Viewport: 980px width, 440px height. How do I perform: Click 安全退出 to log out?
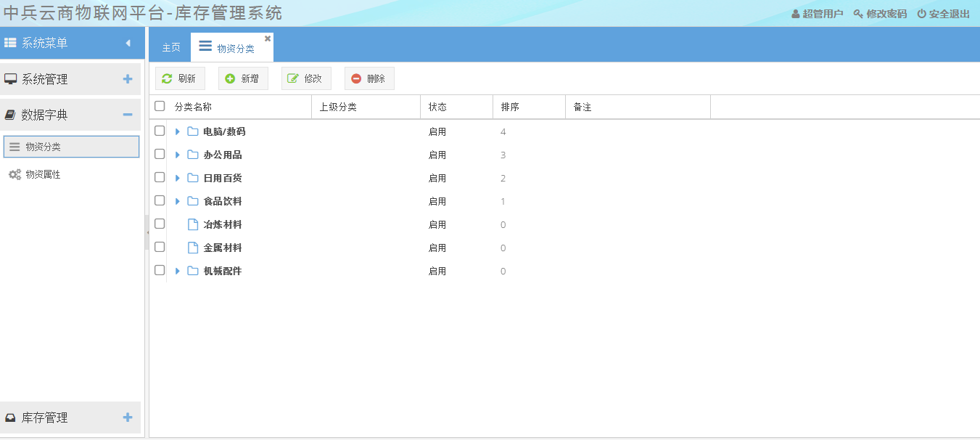click(x=944, y=14)
